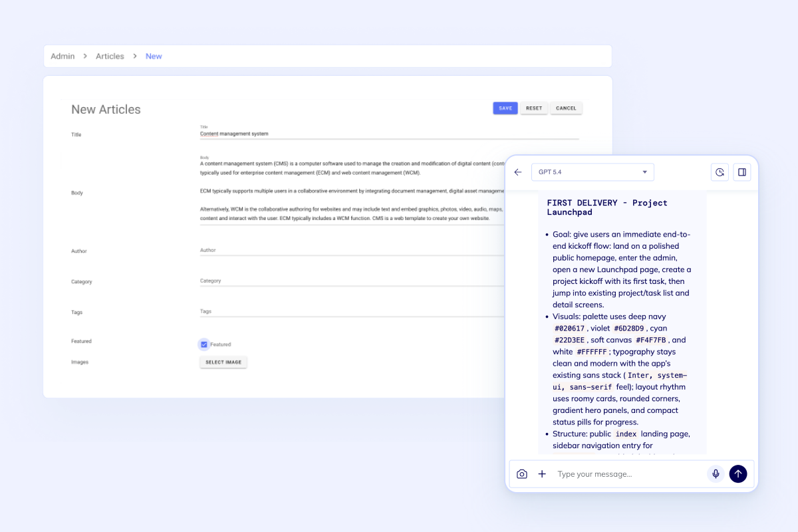Open chat history with the clock icon
The height and width of the screenshot is (532, 798).
click(720, 172)
